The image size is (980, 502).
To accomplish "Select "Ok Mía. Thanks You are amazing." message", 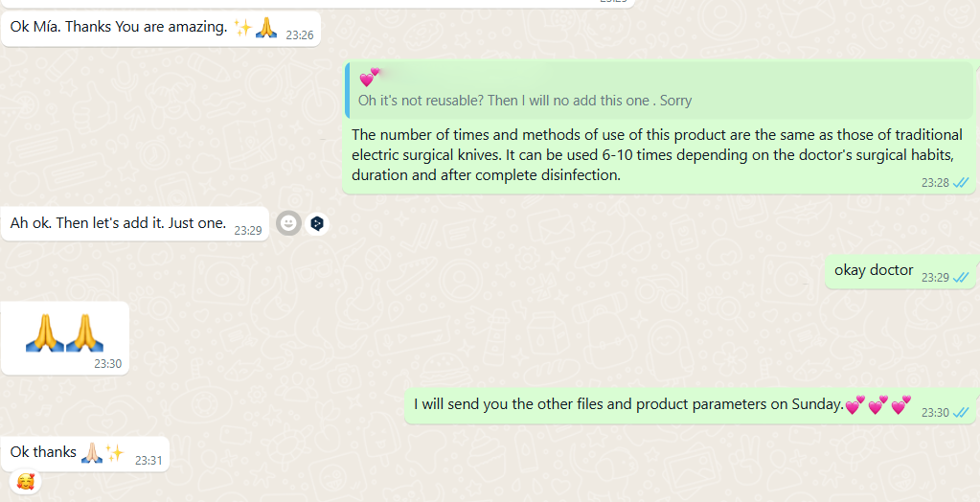I will tap(161, 29).
